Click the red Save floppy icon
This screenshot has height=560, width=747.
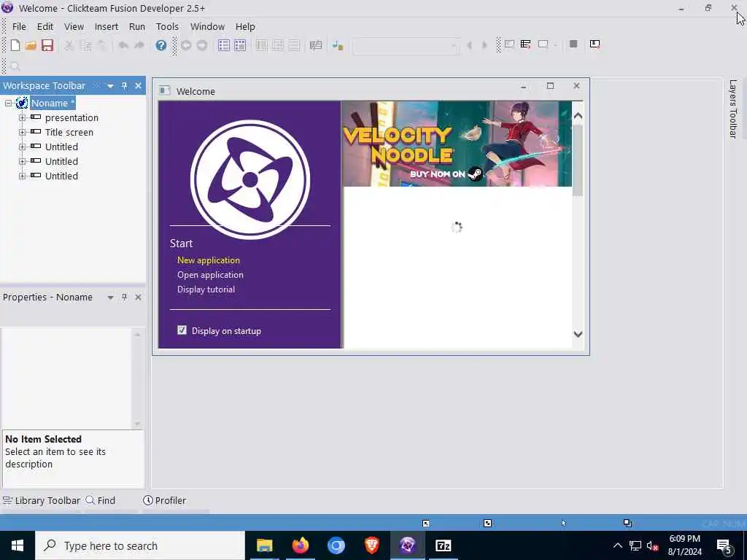click(x=47, y=45)
